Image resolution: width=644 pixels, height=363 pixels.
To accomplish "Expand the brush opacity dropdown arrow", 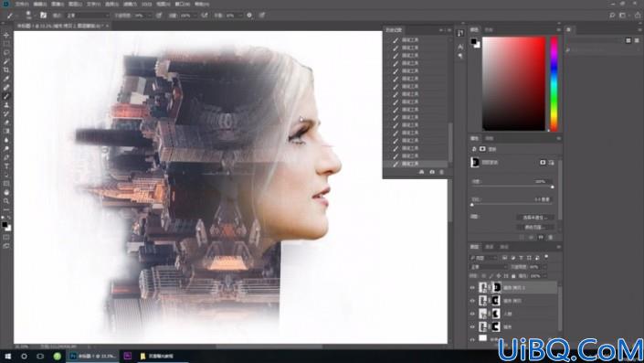I will tap(150, 16).
